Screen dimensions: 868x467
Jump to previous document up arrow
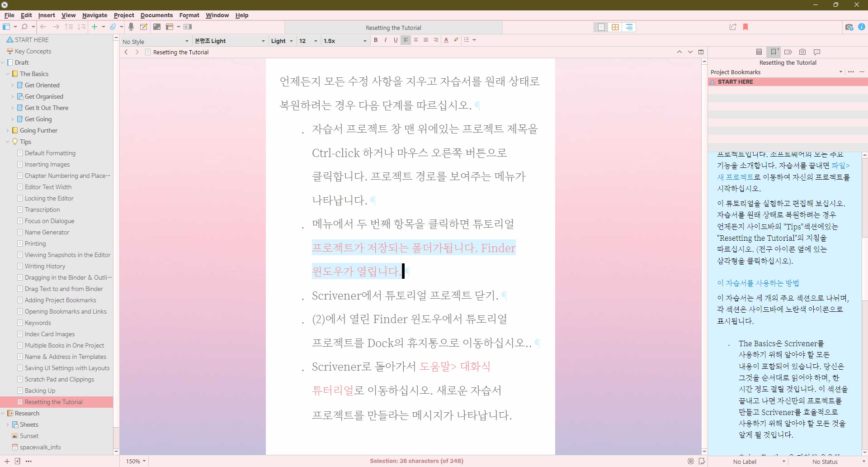pyautogui.click(x=679, y=52)
